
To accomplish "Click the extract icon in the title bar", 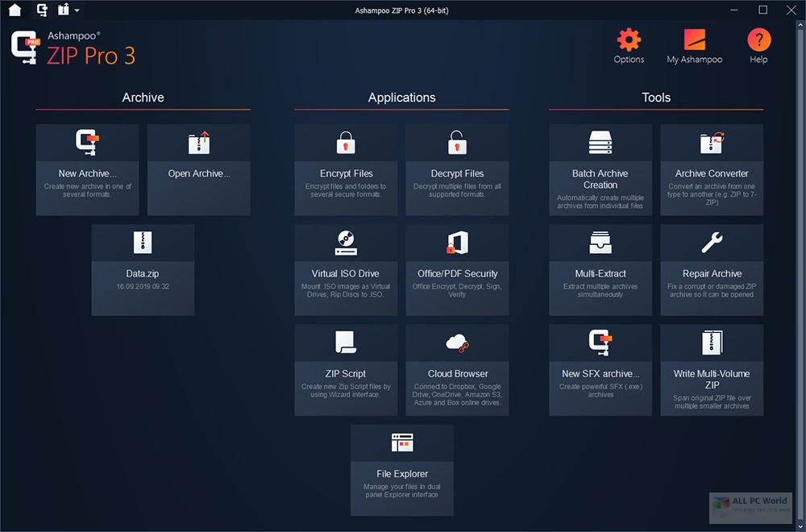I will coord(63,9).
